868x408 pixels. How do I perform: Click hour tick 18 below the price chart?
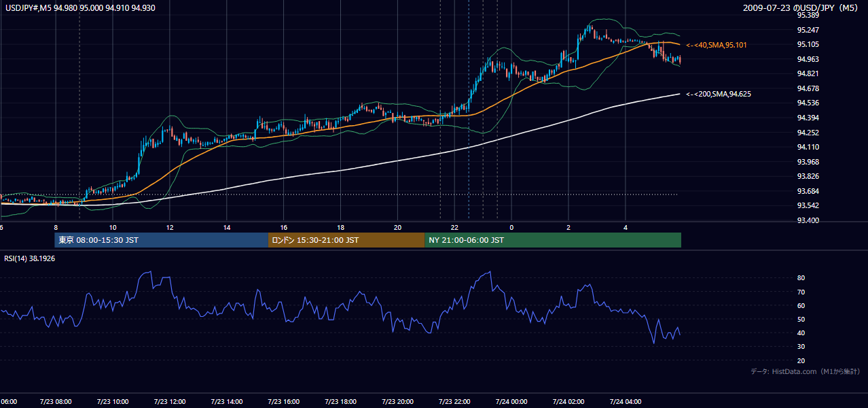341,227
